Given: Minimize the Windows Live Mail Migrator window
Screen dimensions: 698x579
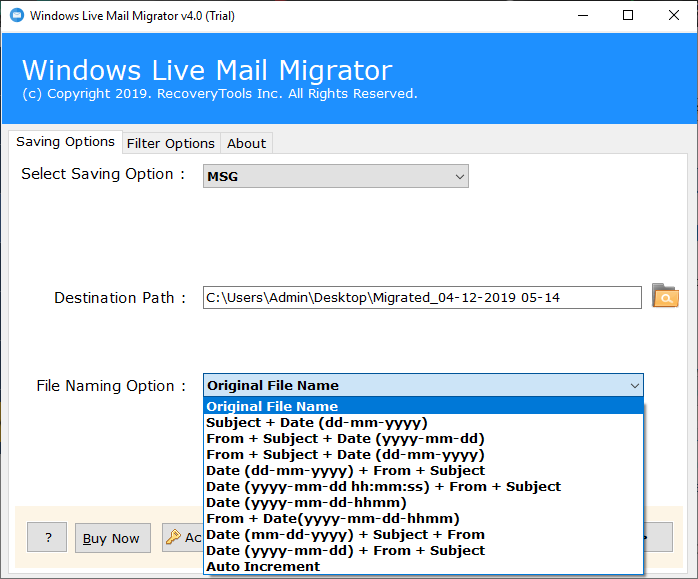Looking at the screenshot, I should pyautogui.click(x=583, y=16).
